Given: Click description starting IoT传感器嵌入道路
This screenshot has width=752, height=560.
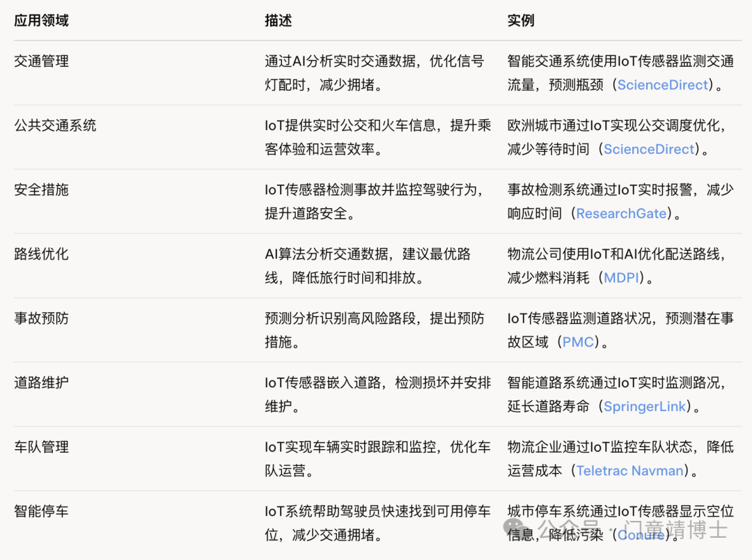Looking at the screenshot, I should pos(378,394).
